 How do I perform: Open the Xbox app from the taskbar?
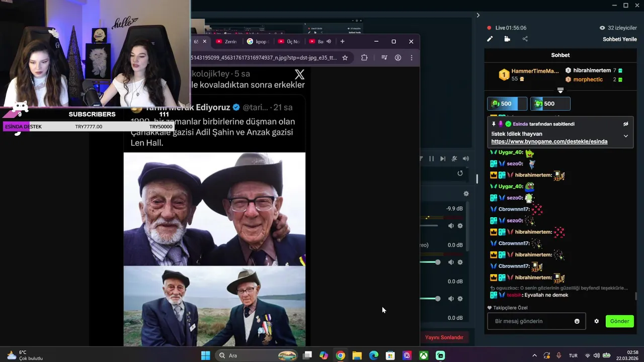point(424,355)
